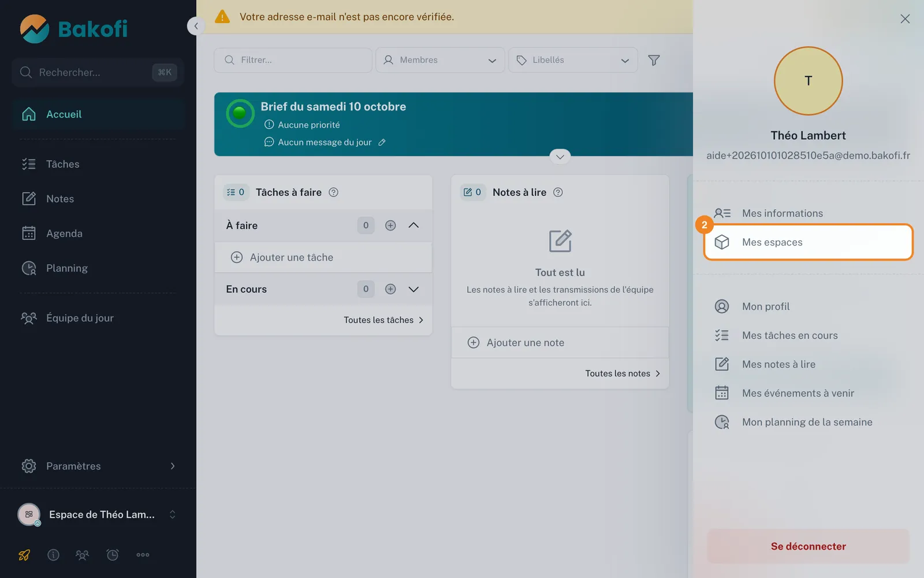
Task: Click Ajouter une note
Action: point(560,343)
